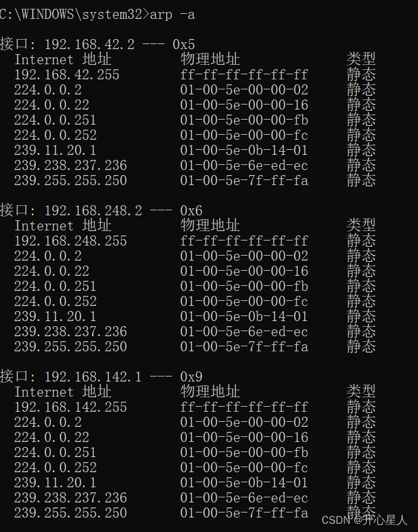Image resolution: width=418 pixels, height=532 pixels.
Task: Select the 192.168.248.255 IP address entry
Action: click(x=71, y=241)
